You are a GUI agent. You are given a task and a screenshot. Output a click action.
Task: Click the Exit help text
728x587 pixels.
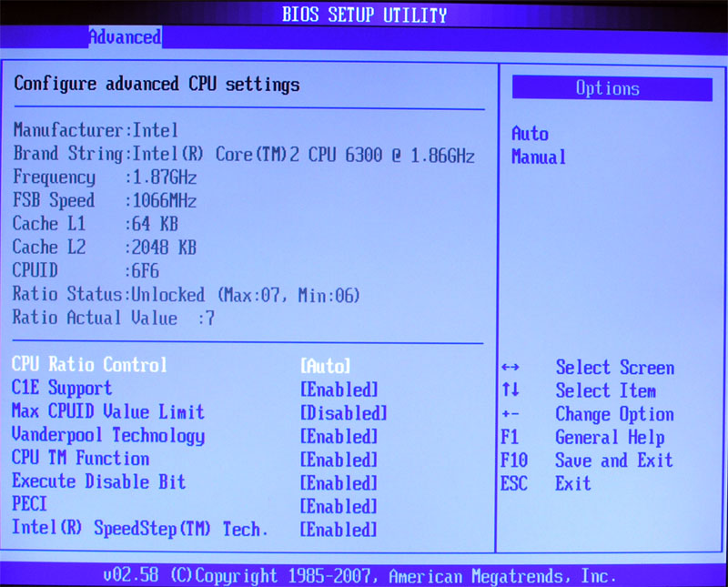(573, 484)
